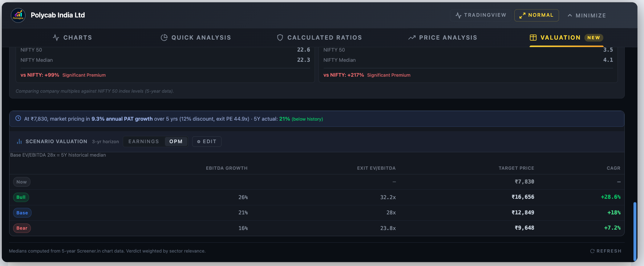The image size is (644, 266).
Task: Click Bear CAGR +7.2%
Action: click(x=612, y=228)
